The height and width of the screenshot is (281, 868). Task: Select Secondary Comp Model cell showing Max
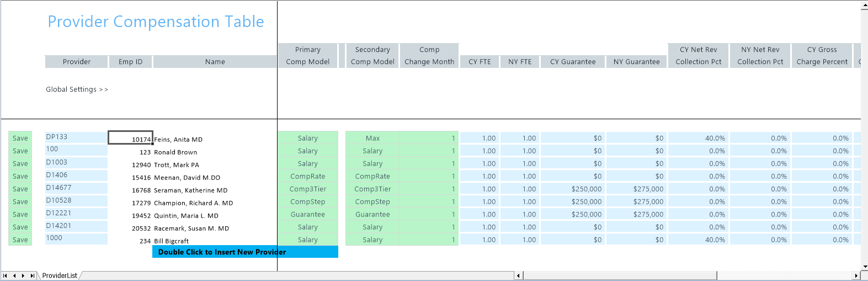pyautogui.click(x=372, y=138)
